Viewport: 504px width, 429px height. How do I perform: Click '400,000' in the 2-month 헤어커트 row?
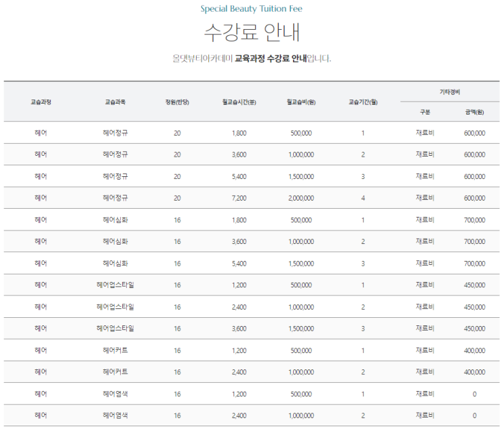pos(474,372)
